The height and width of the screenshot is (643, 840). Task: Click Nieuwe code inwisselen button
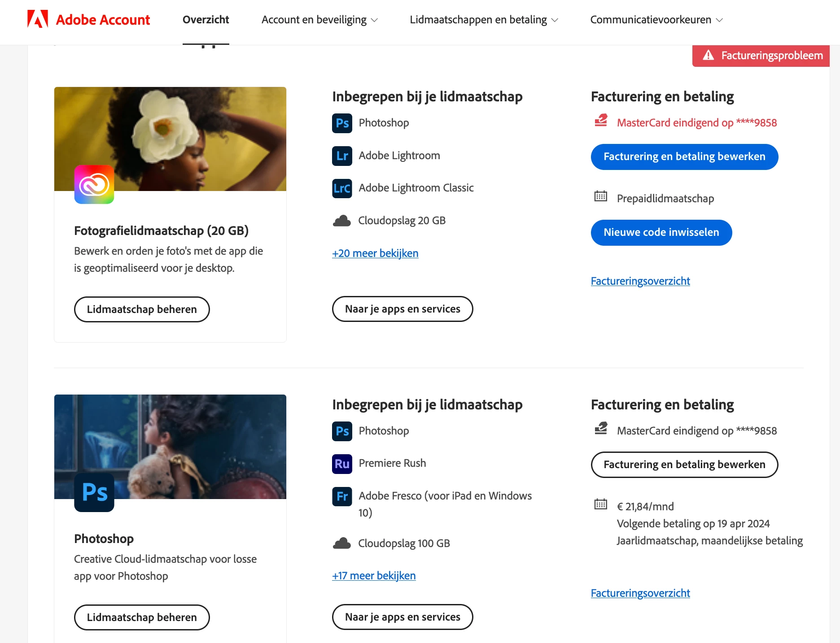[x=661, y=233]
